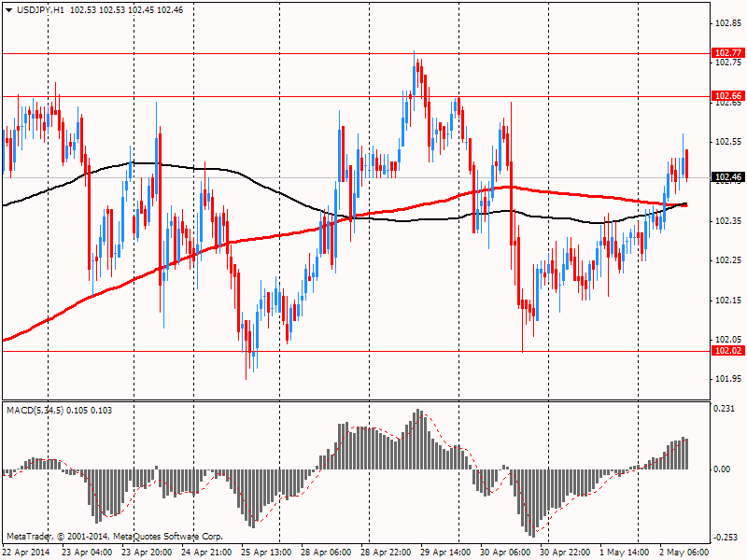Image resolution: width=747 pixels, height=560 pixels.
Task: Click the 102.25 price axis label
Action: point(727,260)
